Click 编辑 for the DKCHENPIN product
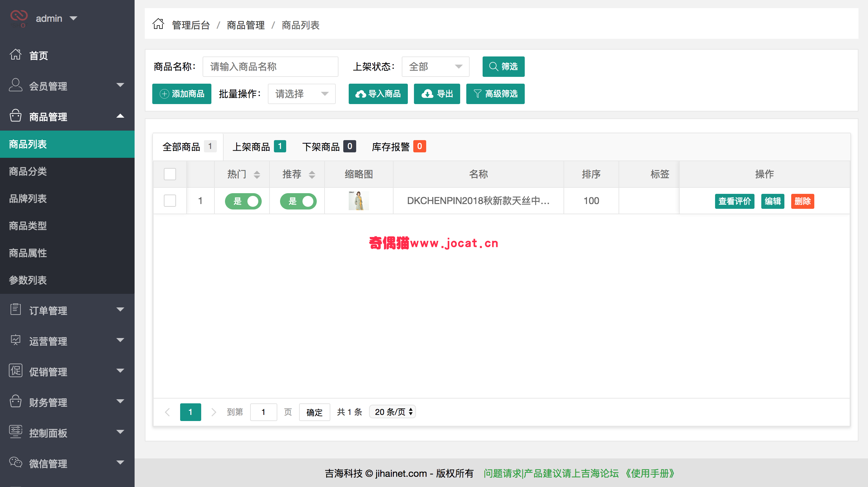The image size is (868, 487). click(772, 201)
